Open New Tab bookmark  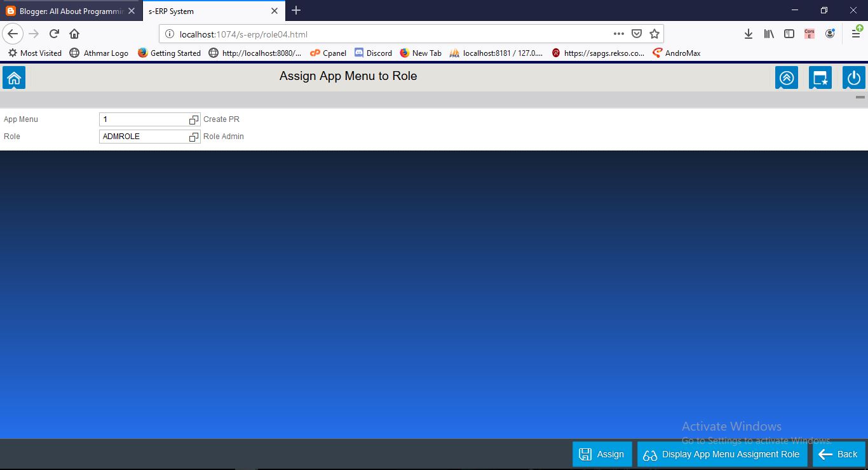tap(420, 53)
